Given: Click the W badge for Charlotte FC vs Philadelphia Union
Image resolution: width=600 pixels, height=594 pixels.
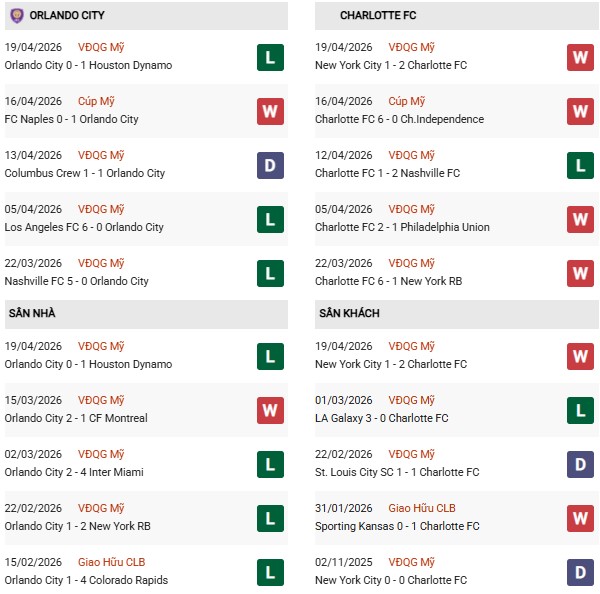Looking at the screenshot, I should tap(580, 219).
